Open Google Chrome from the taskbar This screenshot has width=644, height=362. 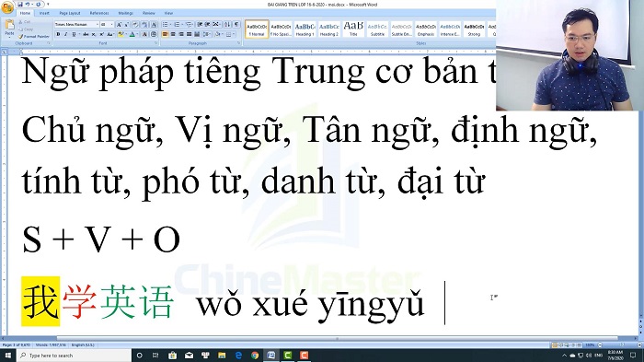point(255,356)
